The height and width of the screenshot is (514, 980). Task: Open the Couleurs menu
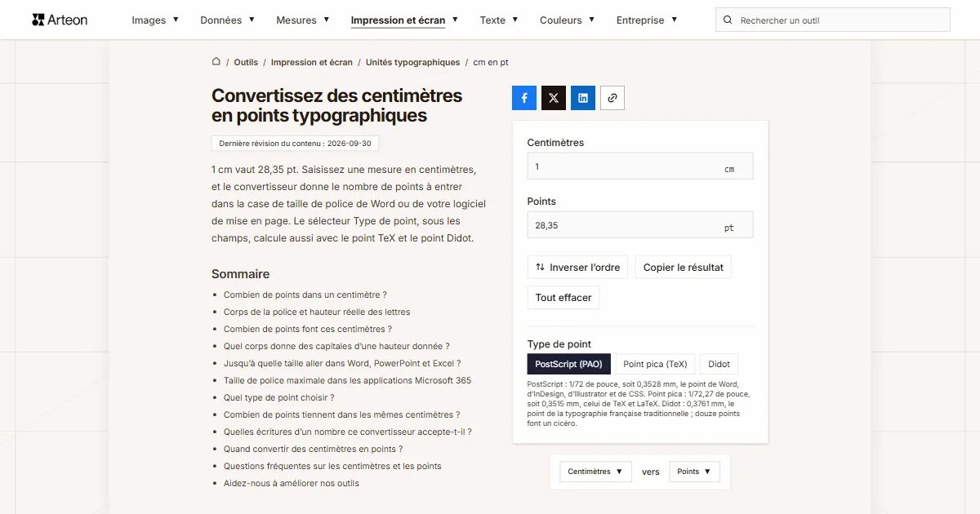coord(568,20)
